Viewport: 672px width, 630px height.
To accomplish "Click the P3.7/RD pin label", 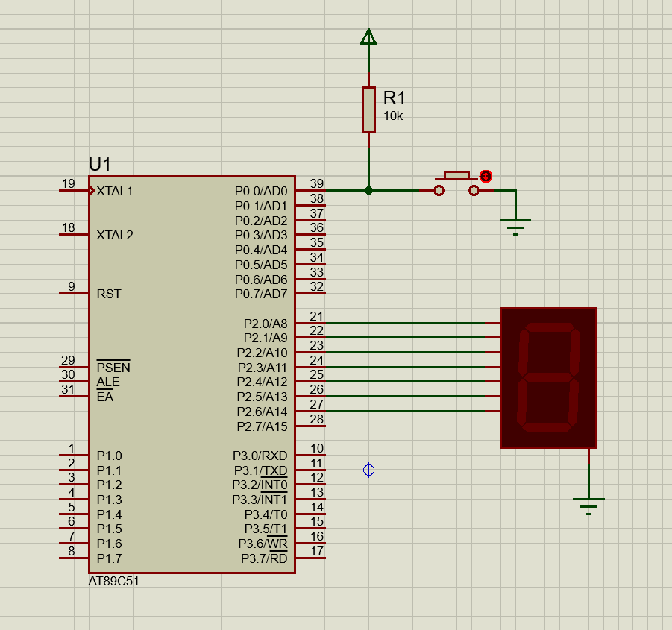I will (x=264, y=558).
